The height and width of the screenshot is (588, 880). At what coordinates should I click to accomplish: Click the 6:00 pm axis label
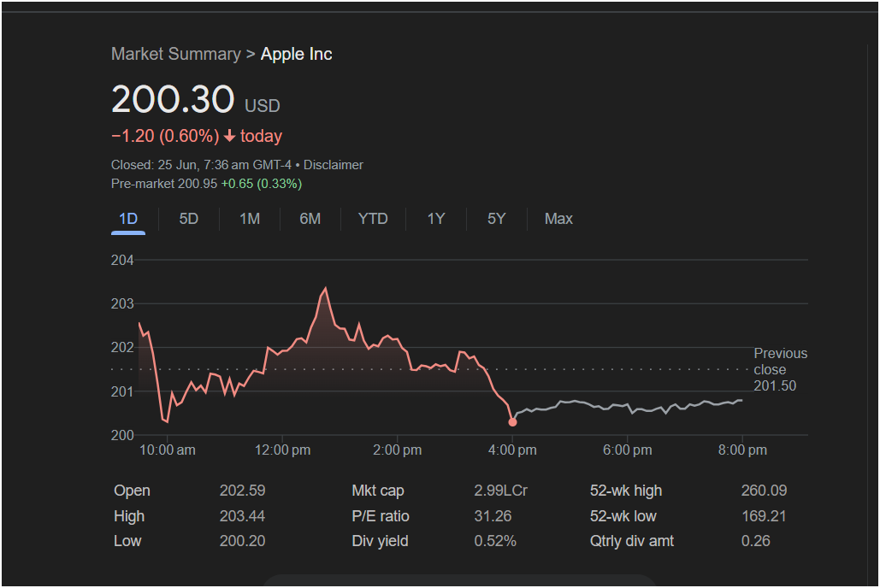(628, 450)
